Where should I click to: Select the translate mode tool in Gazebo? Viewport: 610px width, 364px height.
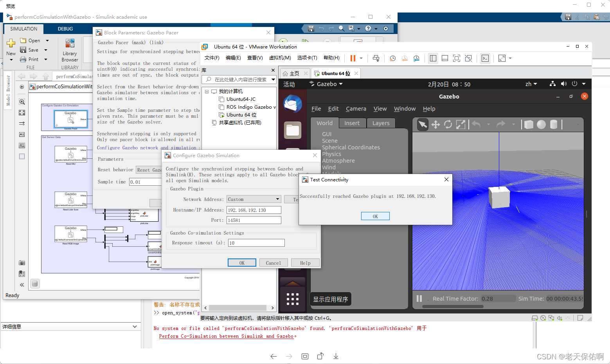click(435, 124)
